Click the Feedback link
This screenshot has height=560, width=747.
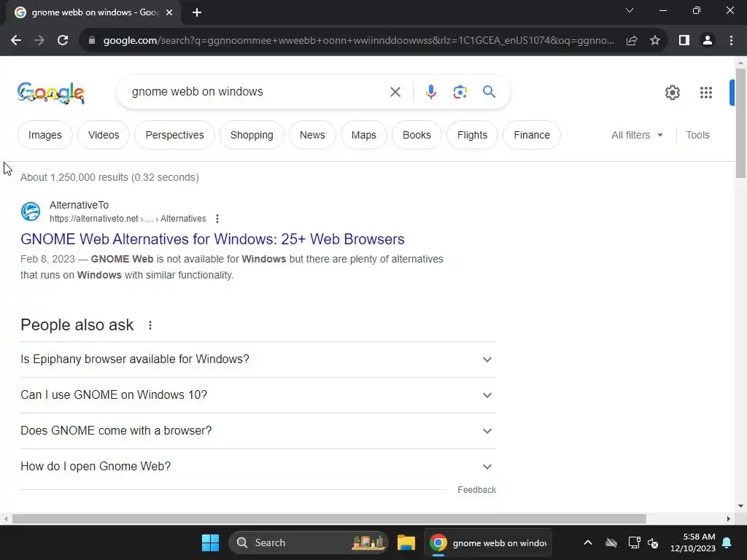(x=476, y=490)
